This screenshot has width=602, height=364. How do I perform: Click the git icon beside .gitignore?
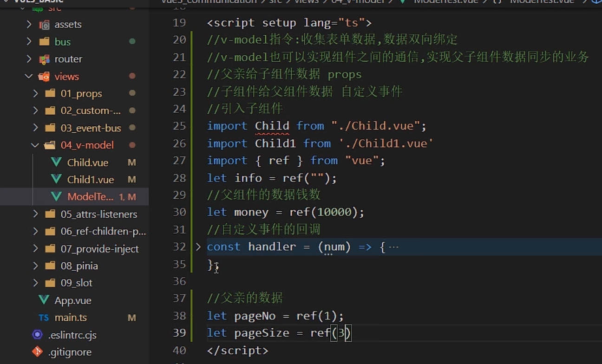37,351
